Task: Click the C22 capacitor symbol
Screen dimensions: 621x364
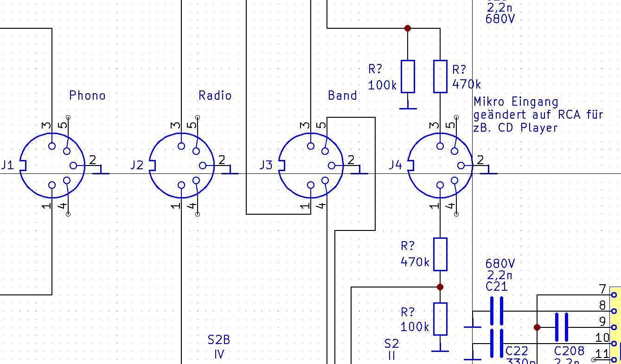Action: 496,343
